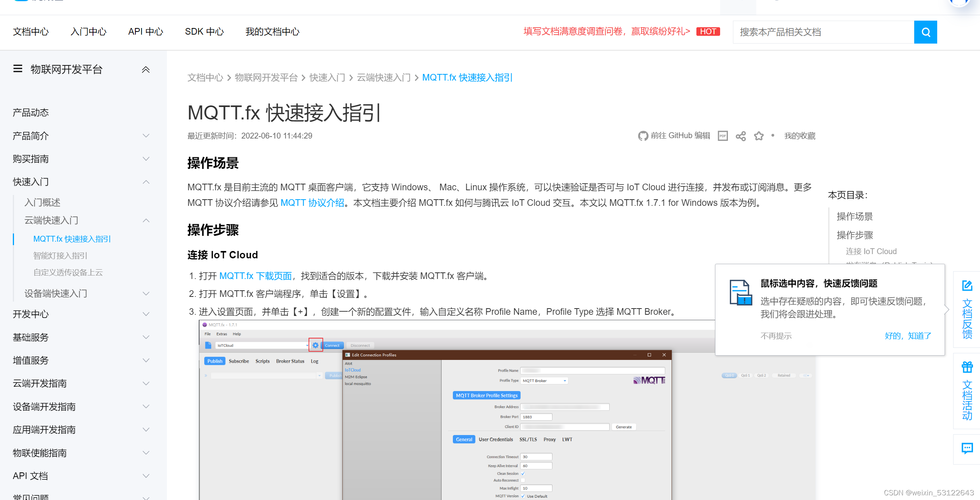The width and height of the screenshot is (980, 500).
Task: Click breadcrumb 快速入门
Action: 327,77
